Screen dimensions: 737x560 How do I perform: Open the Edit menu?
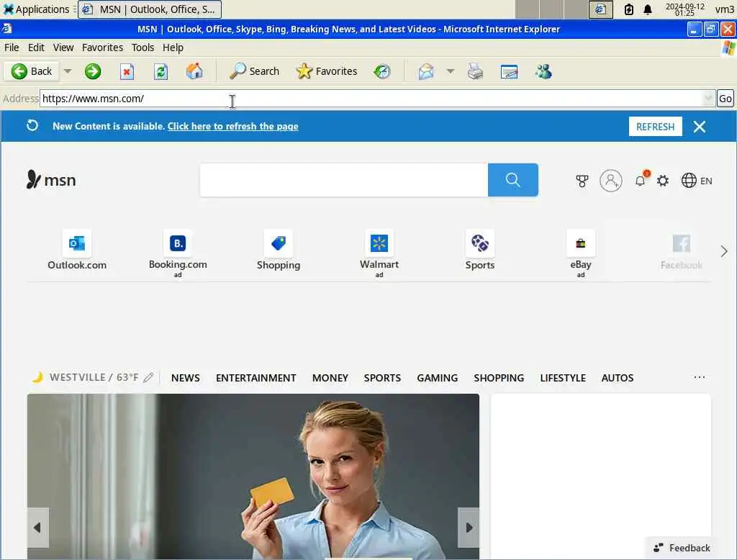tap(36, 48)
